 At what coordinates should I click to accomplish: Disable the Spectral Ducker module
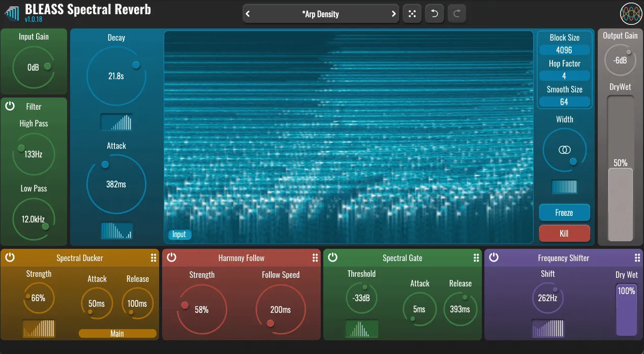pos(10,258)
